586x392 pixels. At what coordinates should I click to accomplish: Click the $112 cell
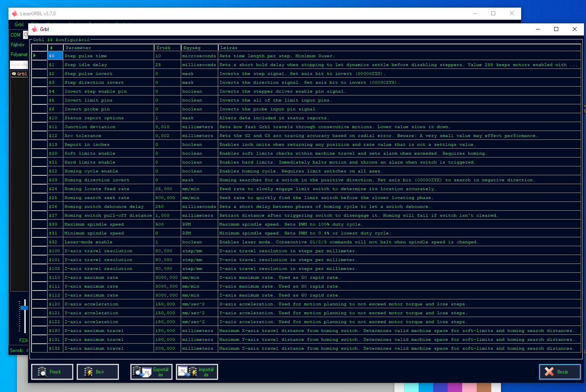[x=55, y=295]
